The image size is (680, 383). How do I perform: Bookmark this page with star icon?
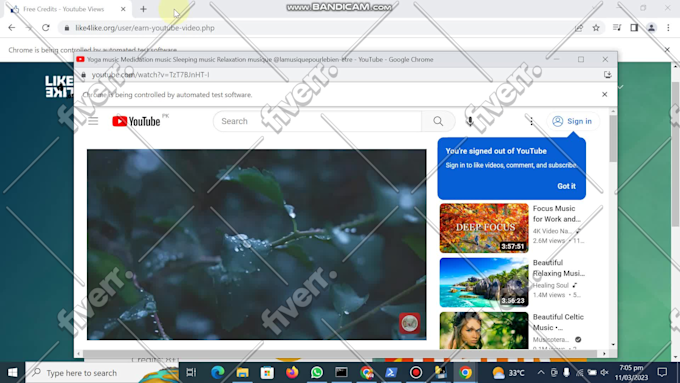coord(596,28)
